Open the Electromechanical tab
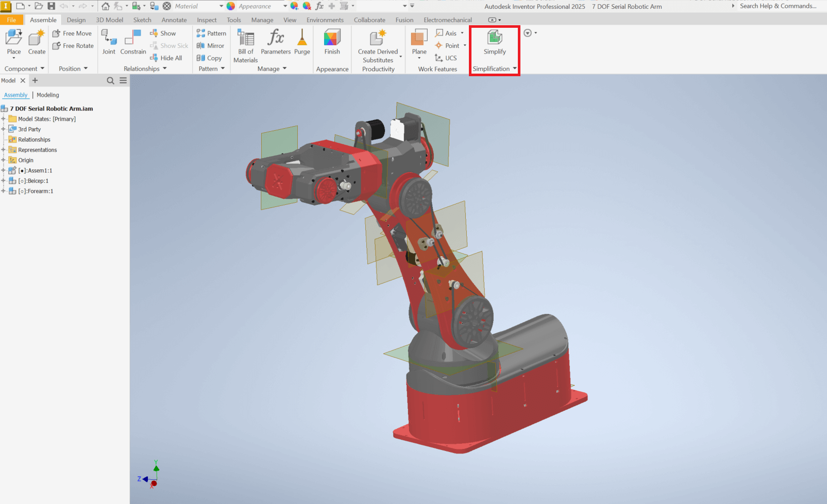 coord(448,20)
